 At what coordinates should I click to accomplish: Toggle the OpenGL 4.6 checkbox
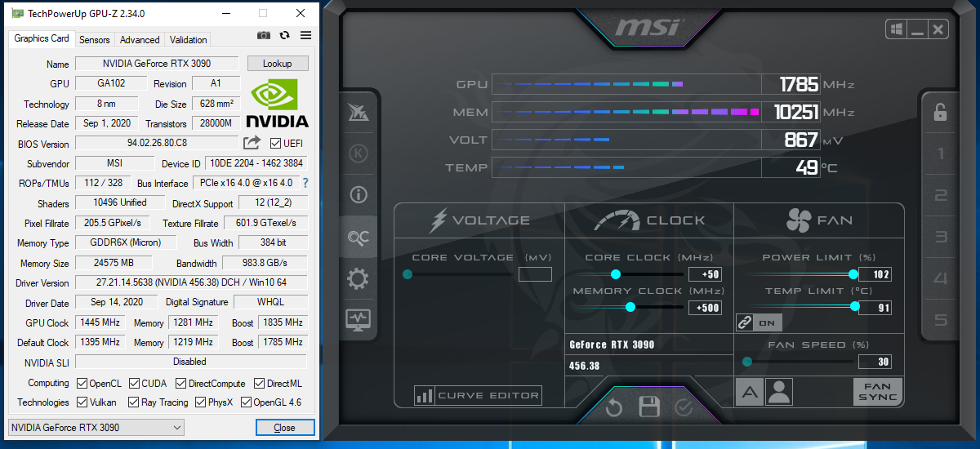click(x=246, y=402)
